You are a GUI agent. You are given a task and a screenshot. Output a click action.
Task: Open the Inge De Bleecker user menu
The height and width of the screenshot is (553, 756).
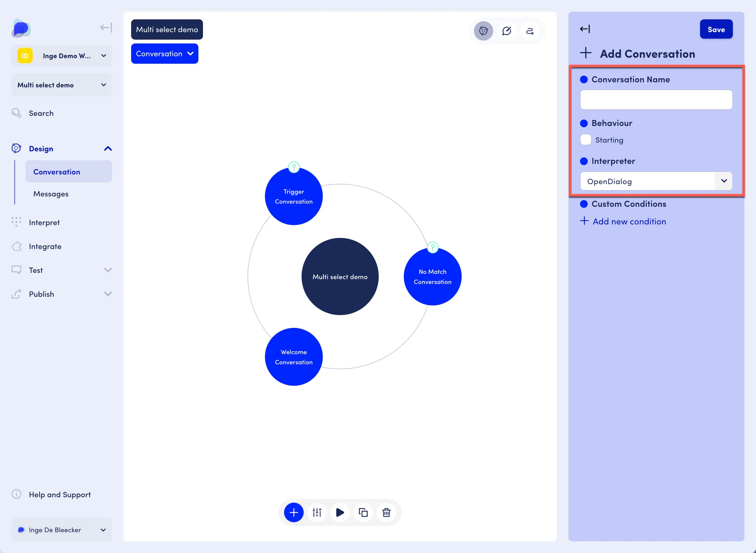coord(62,530)
